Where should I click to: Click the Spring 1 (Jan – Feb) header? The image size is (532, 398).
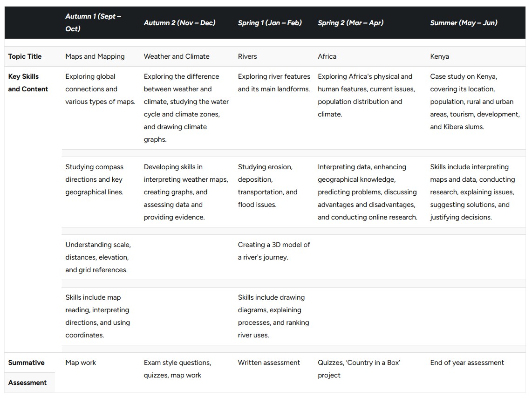click(270, 23)
